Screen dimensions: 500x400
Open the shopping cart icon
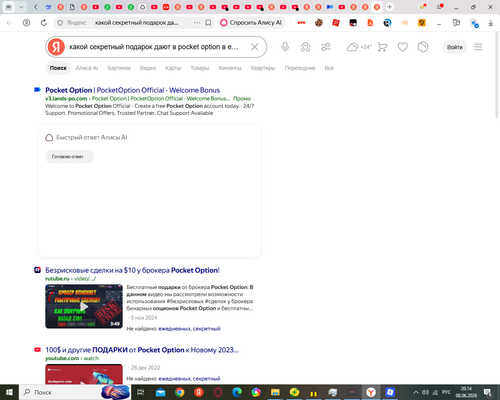pyautogui.click(x=382, y=47)
